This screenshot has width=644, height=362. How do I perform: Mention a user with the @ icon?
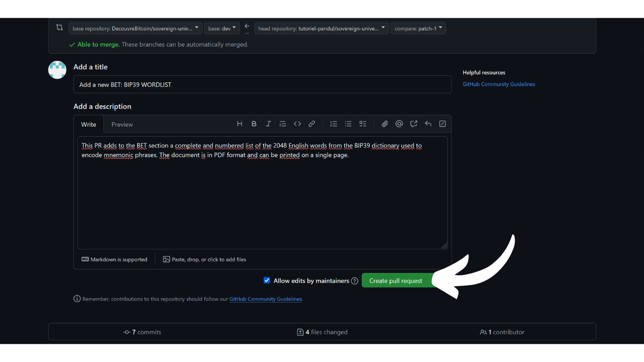399,124
